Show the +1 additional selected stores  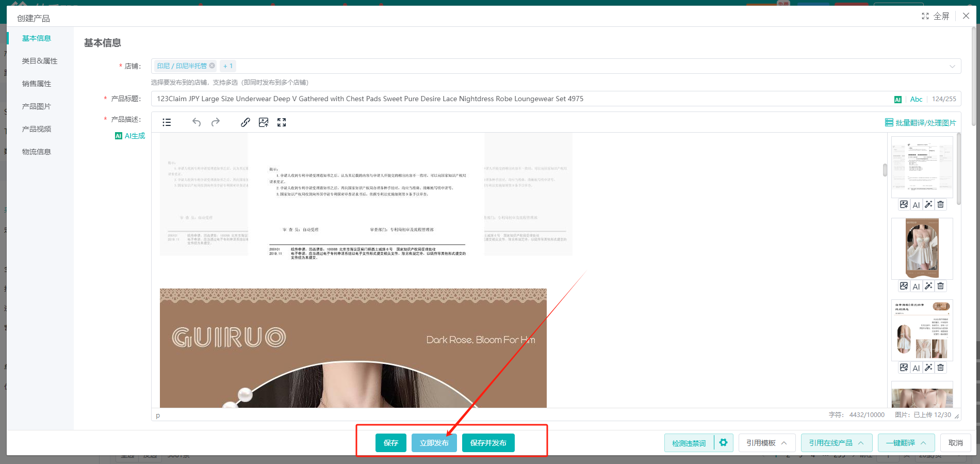(228, 66)
